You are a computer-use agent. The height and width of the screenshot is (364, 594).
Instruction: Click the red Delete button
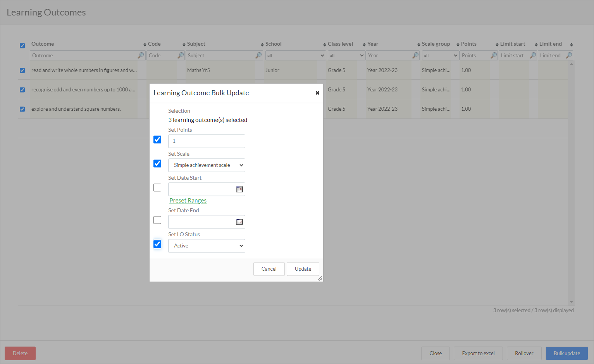click(x=20, y=354)
